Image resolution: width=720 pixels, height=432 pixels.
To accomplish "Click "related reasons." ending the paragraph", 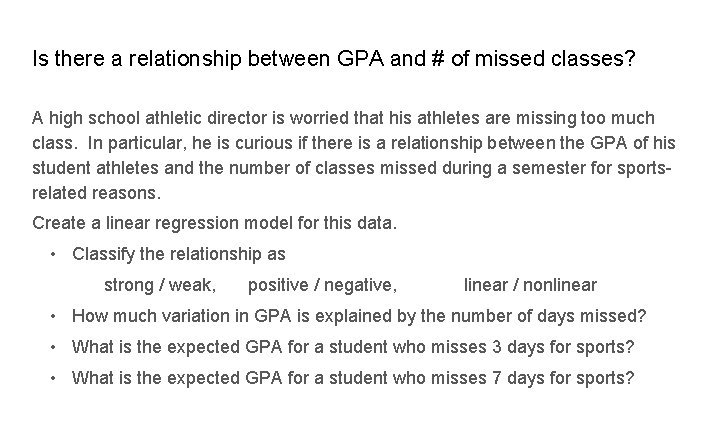I will (96, 190).
